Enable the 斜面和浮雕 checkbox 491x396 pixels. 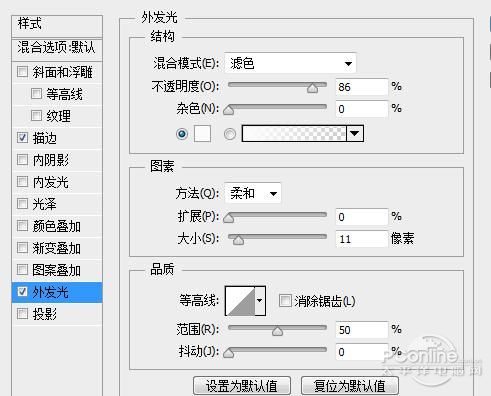[22, 71]
